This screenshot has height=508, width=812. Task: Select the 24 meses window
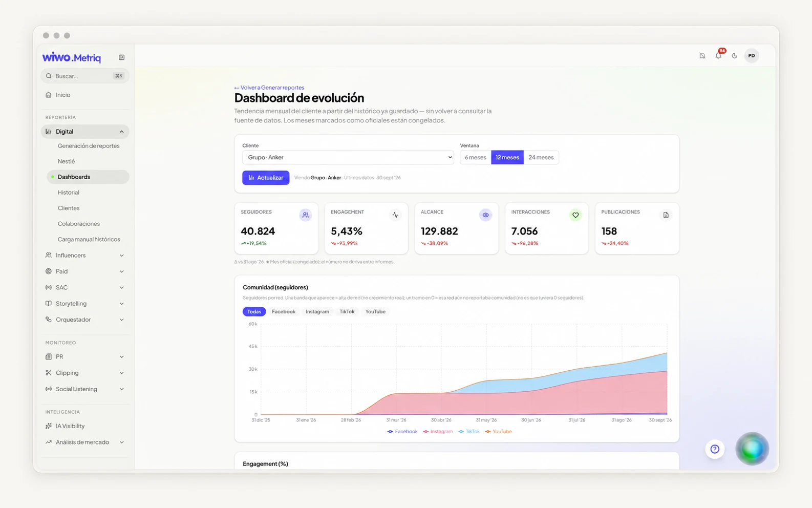(x=541, y=157)
